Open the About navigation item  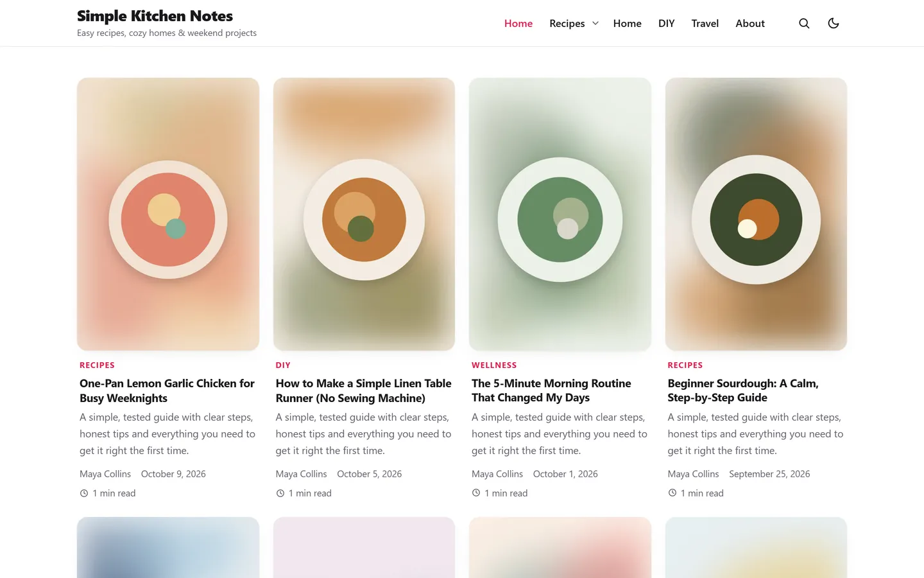click(750, 23)
